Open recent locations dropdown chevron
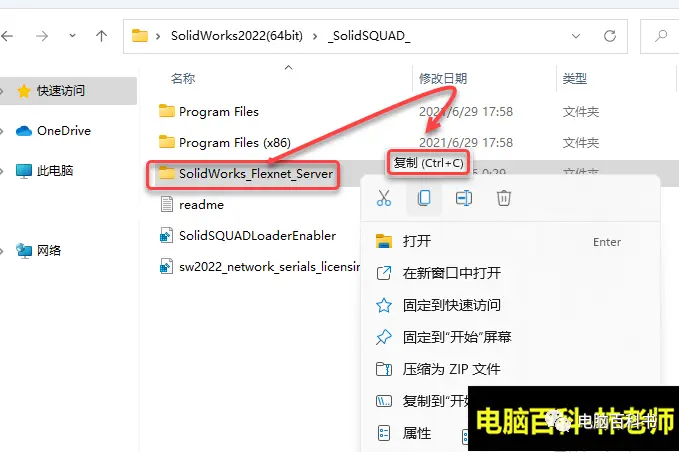The height and width of the screenshot is (452, 679). [72, 36]
